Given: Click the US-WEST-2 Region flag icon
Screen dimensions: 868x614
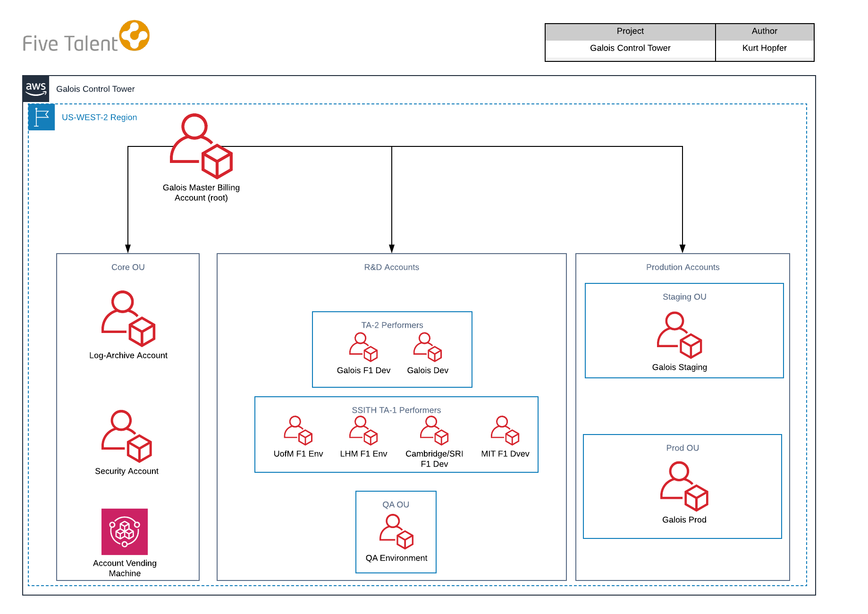Looking at the screenshot, I should 42,117.
